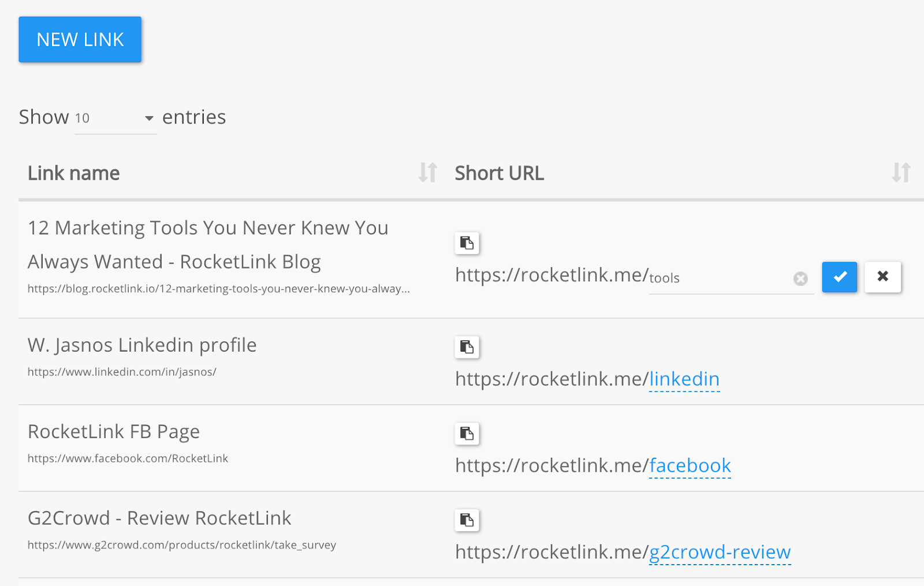Screen dimensions: 924x586
Task: Click the Link name column header
Action: [74, 173]
